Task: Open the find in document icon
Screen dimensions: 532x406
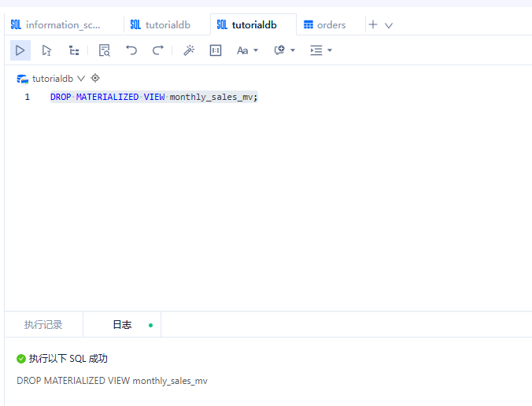Action: point(104,50)
